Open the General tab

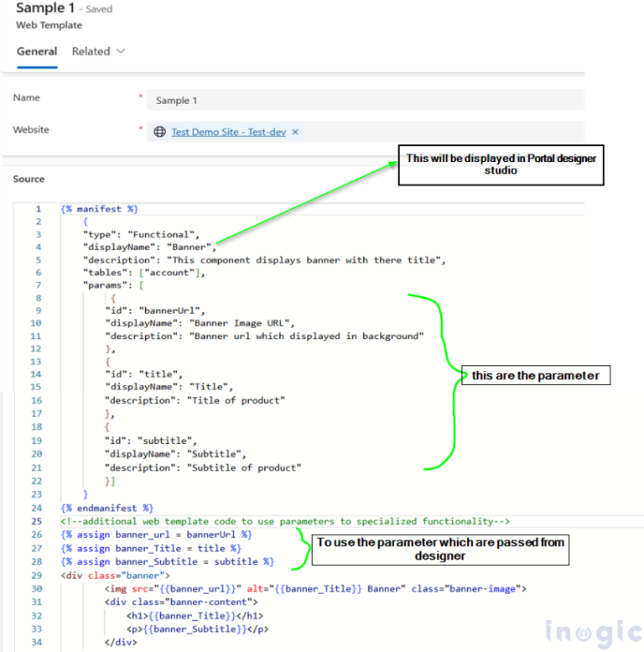(37, 51)
